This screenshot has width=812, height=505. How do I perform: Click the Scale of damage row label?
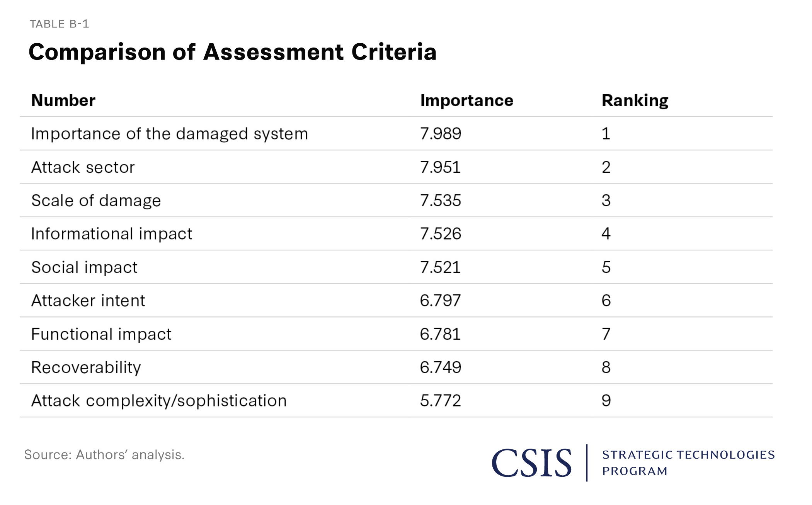96,201
